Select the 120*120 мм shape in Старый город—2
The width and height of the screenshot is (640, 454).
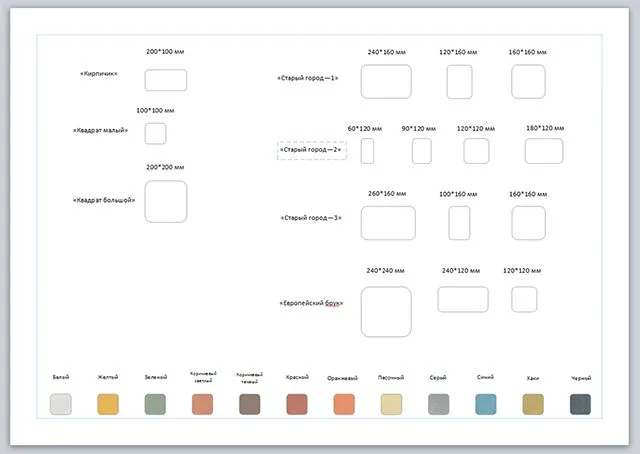[476, 151]
